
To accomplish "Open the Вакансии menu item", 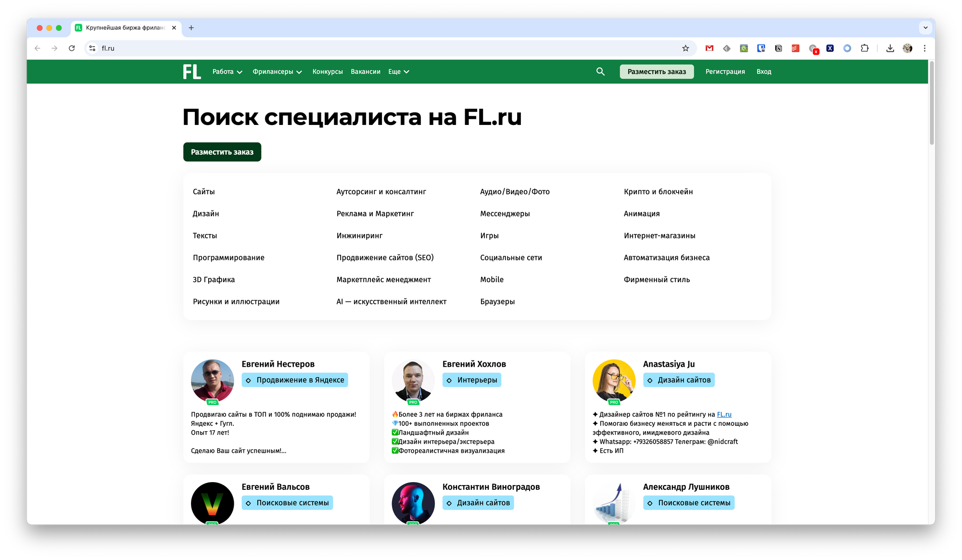I will 366,72.
